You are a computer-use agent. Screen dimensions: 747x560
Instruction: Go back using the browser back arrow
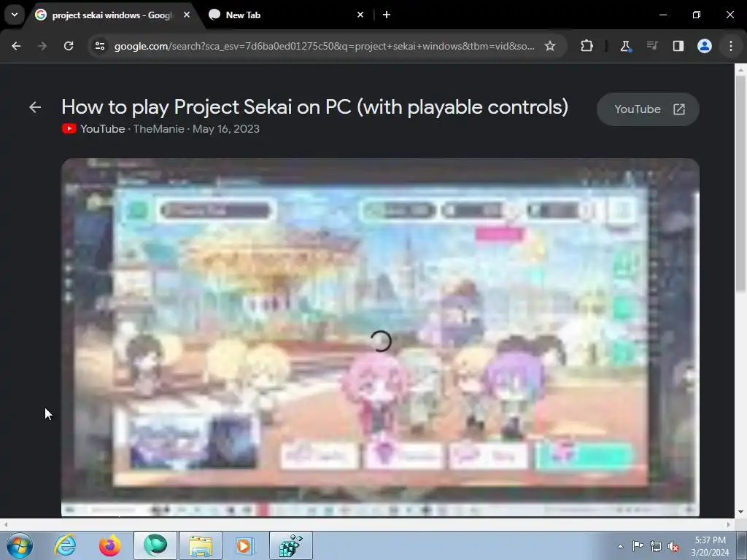(16, 46)
